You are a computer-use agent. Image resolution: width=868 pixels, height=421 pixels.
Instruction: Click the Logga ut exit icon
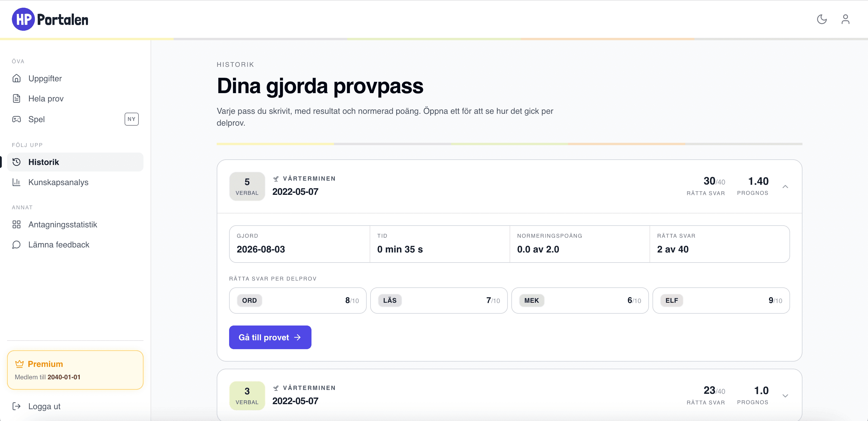[17, 406]
